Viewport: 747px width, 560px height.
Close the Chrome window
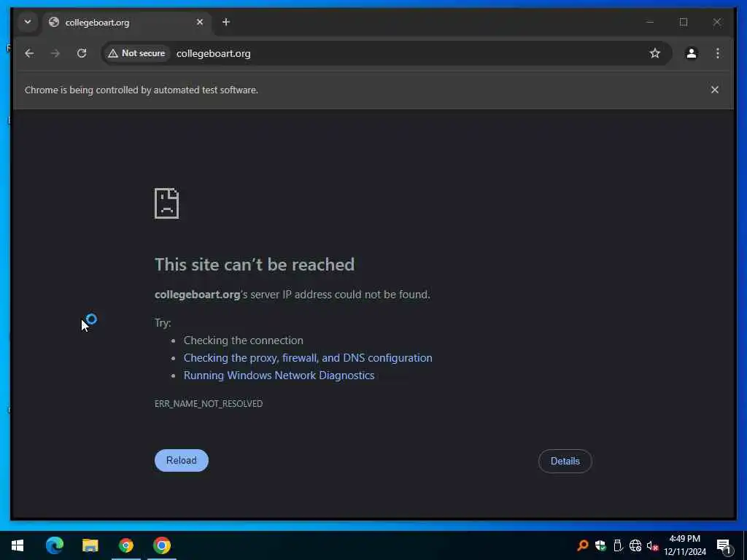pos(717,22)
